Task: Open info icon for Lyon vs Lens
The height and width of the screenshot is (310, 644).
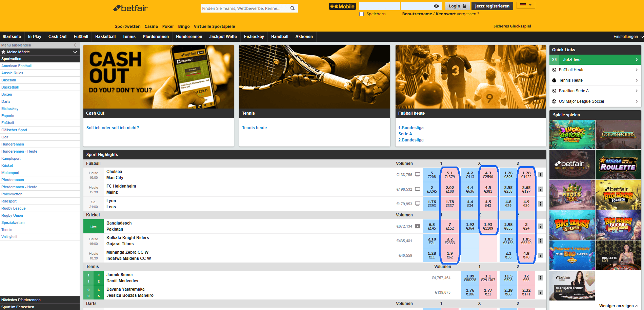Action: pos(541,204)
